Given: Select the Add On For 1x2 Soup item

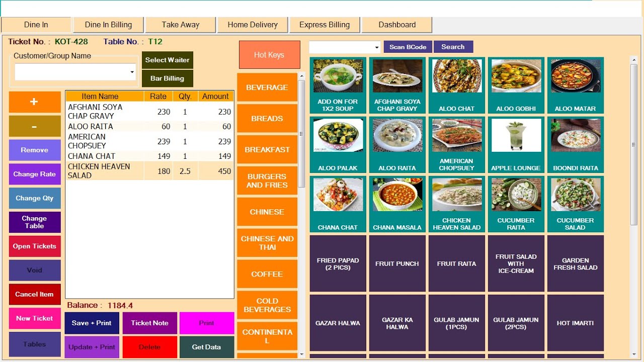Looking at the screenshot, I should tap(338, 85).
